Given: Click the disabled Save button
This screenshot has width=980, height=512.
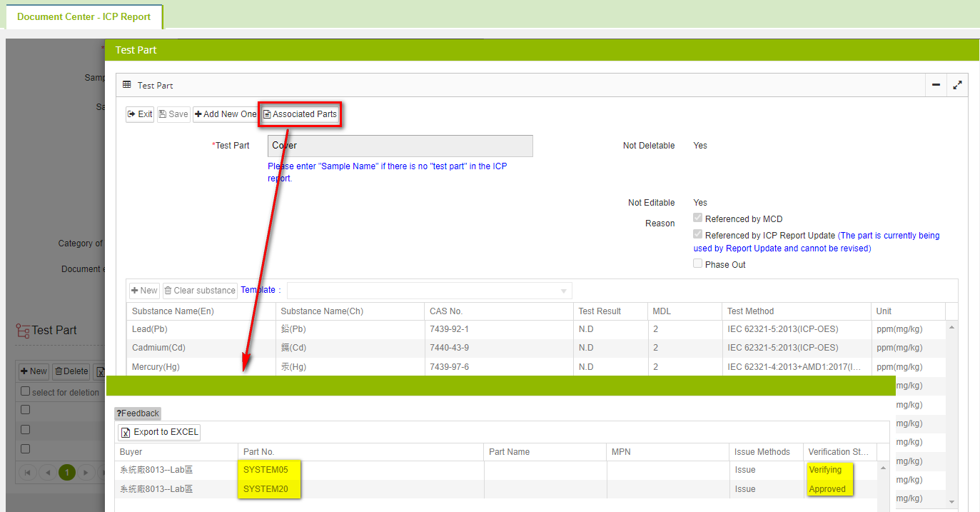Looking at the screenshot, I should [x=173, y=114].
